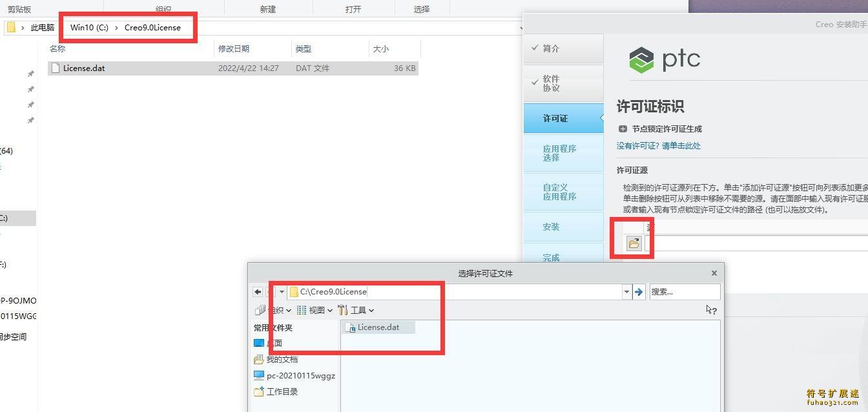The image size is (868, 412).
Task: Expand the path history dropdown arrow
Action: (626, 292)
